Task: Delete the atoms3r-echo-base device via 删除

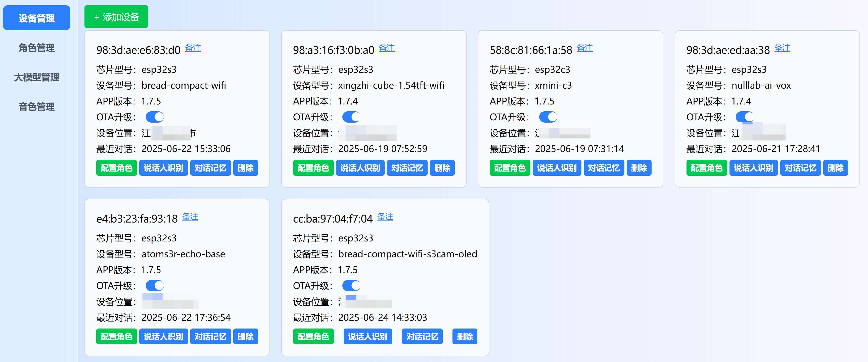Action: pyautogui.click(x=246, y=336)
